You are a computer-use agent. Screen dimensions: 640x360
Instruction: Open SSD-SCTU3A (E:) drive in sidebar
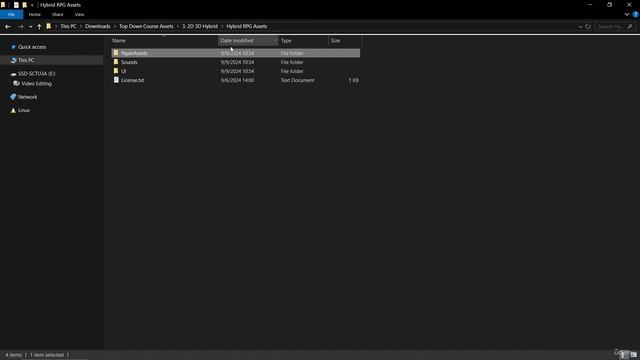36,73
